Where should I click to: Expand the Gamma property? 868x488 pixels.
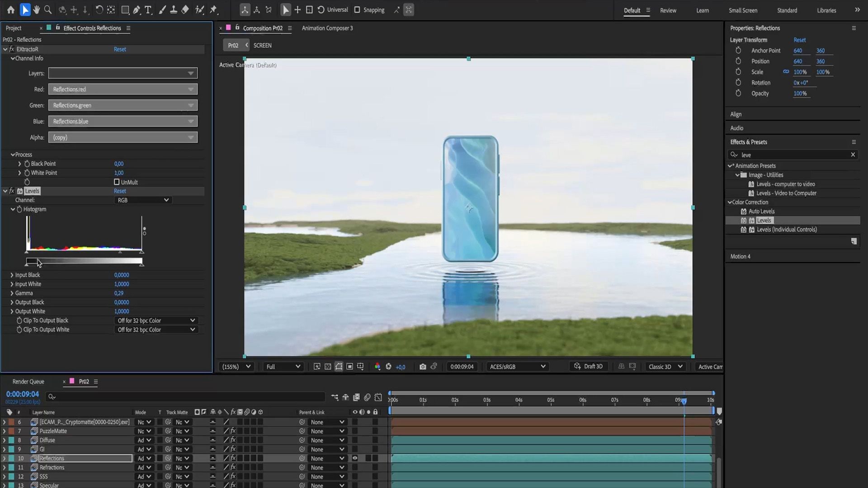point(12,293)
